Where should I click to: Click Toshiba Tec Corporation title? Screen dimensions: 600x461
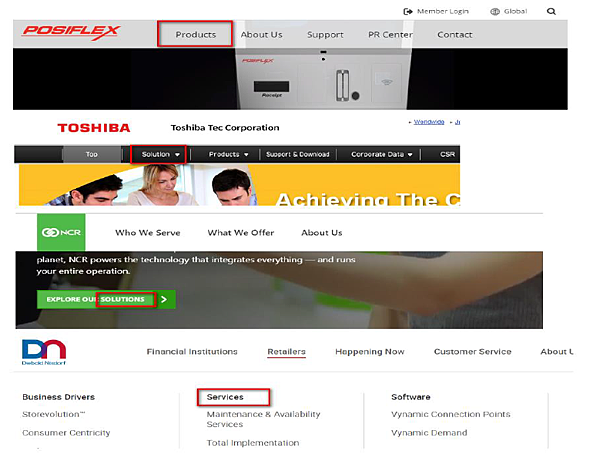click(225, 128)
